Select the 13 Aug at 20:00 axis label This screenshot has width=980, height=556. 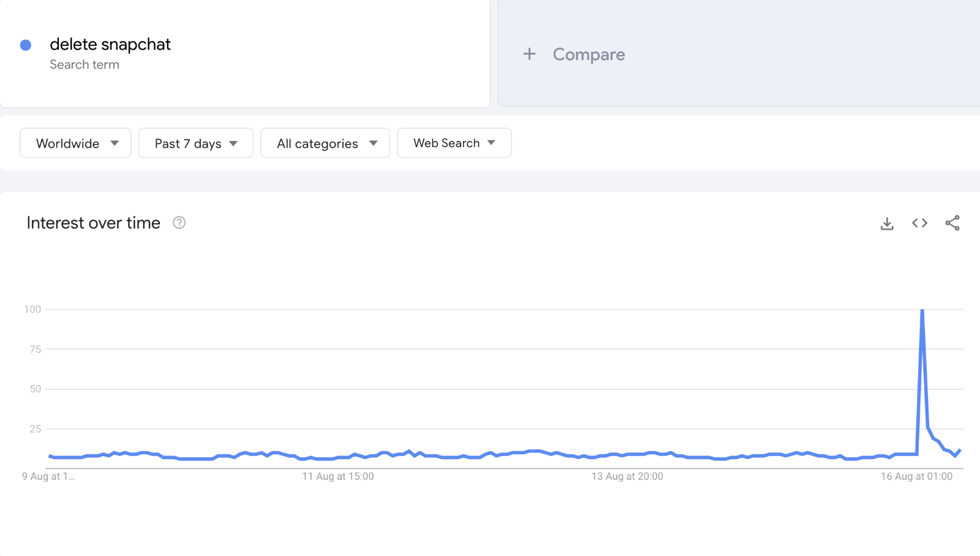pos(627,476)
